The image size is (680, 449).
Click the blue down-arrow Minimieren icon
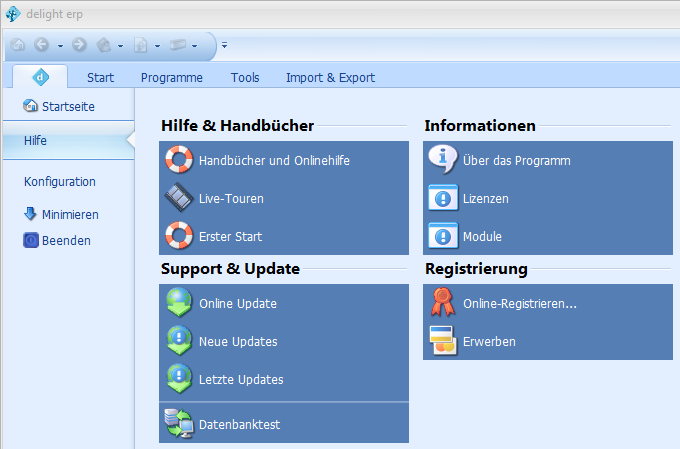(x=30, y=213)
